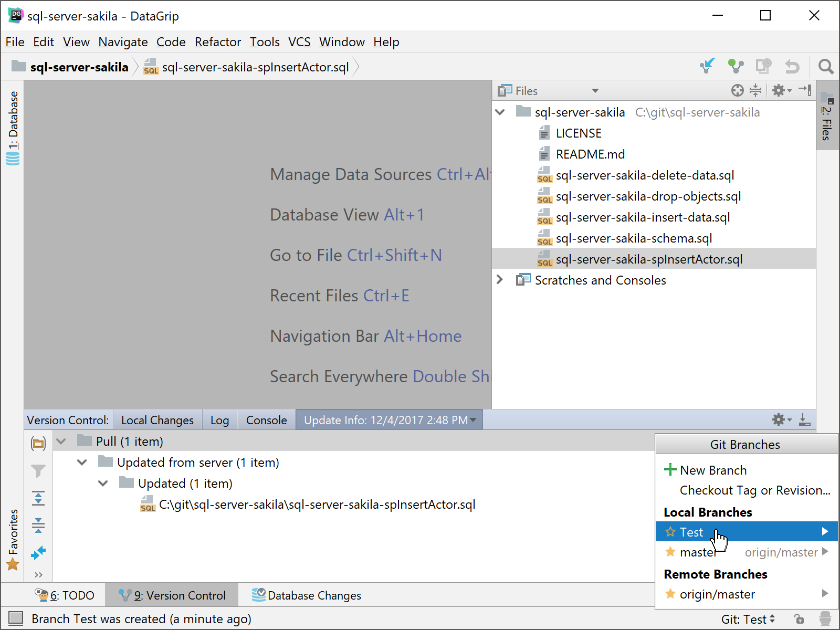Viewport: 840px width, 630px height.
Task: Open the Version Control panel gear settings
Action: click(x=781, y=419)
